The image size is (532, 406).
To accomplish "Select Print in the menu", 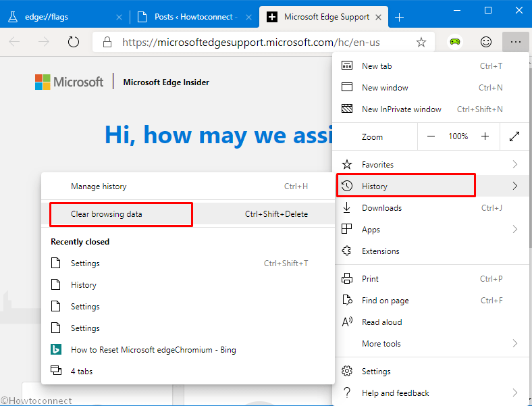I will point(430,279).
